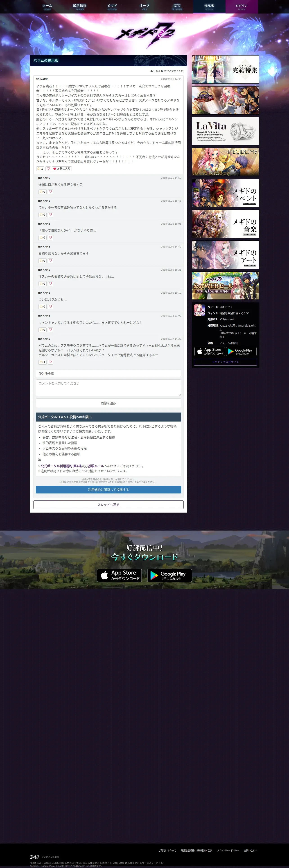Dislike the comment オスカーの髪飾り必要数
This screenshot has width=289, height=868.
50,284
